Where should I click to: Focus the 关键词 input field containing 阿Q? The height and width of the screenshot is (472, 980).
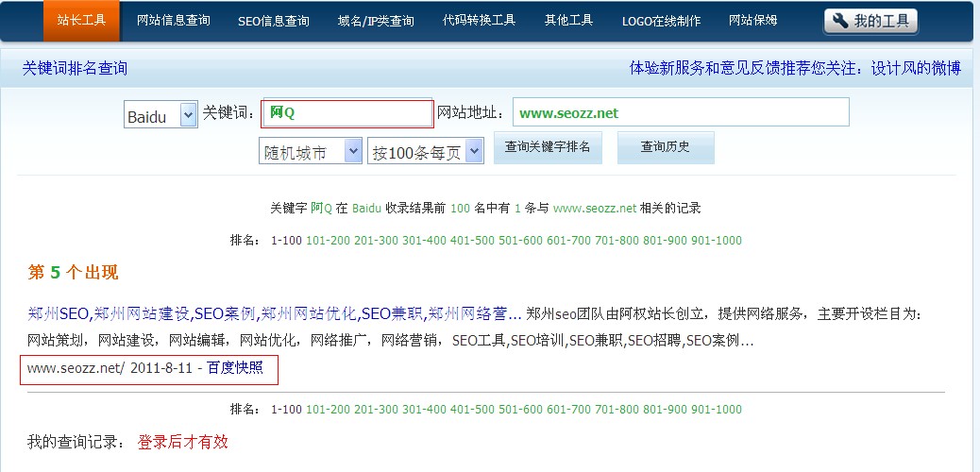[346, 114]
